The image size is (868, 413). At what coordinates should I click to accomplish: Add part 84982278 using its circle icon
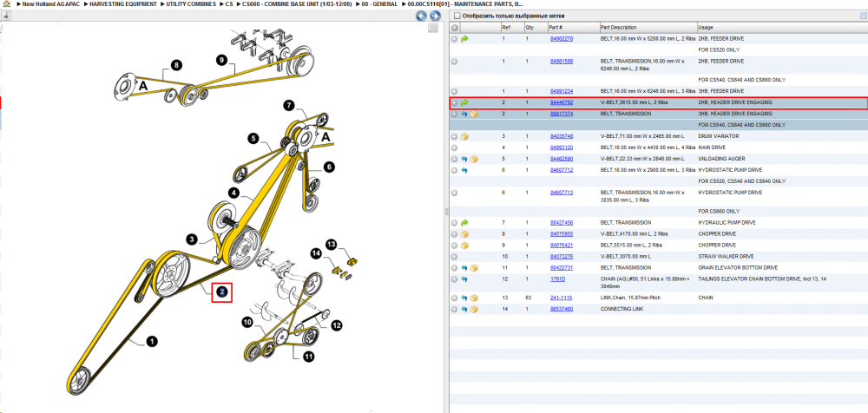455,39
